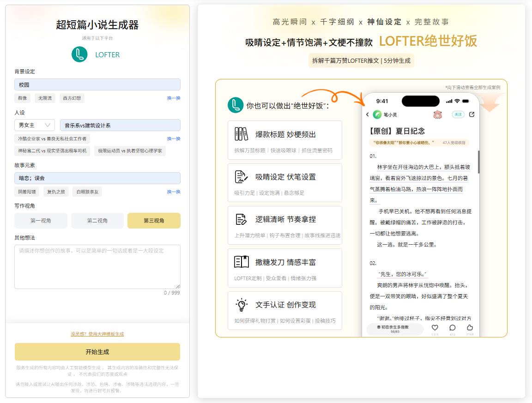Open 没灵感?使用大神模板生成 link
Screen dimensions: 532x403
(97, 334)
